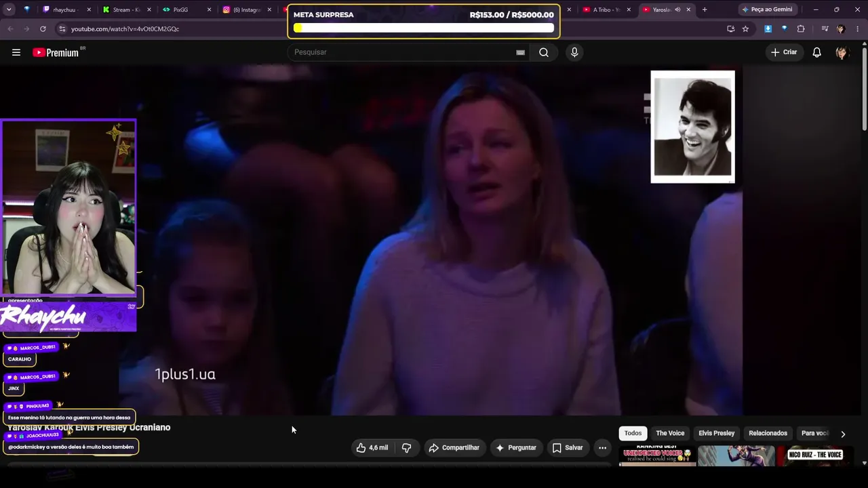Image resolution: width=868 pixels, height=488 pixels.
Task: Open a new browser tab
Action: (x=705, y=9)
